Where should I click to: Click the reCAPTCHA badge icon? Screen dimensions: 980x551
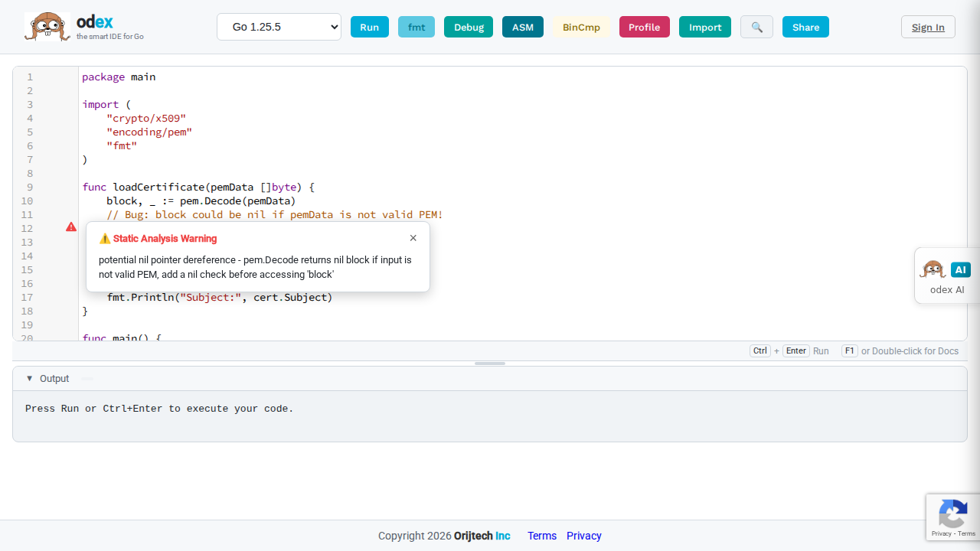click(x=952, y=513)
